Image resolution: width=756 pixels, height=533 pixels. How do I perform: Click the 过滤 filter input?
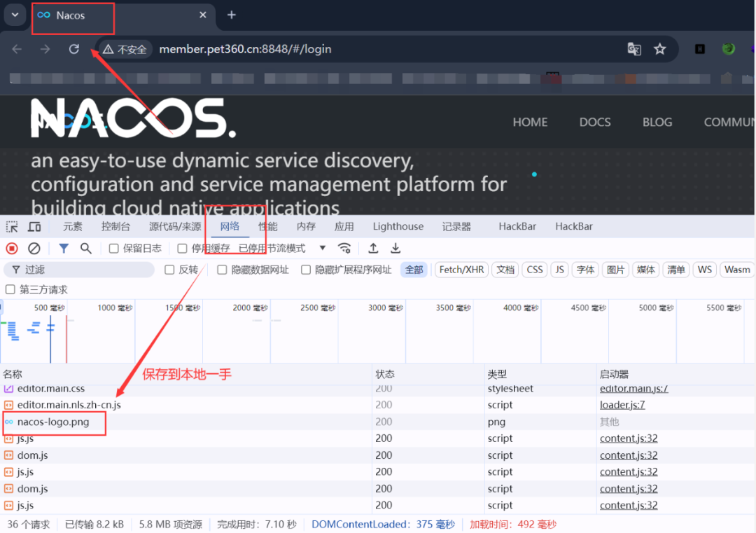tap(79, 270)
